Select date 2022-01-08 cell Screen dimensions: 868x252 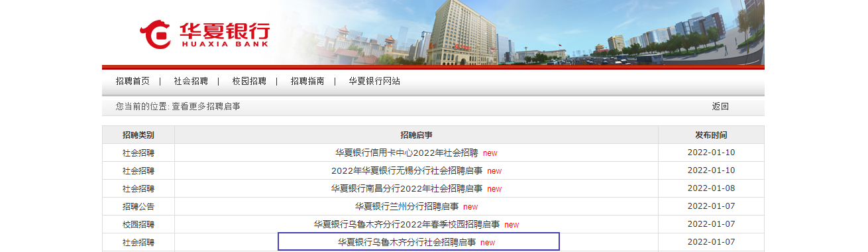point(711,188)
